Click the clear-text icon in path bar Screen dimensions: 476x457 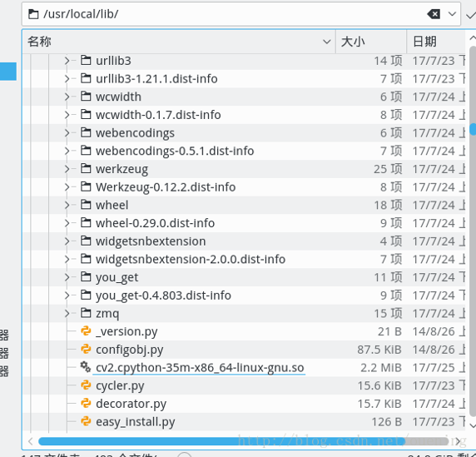[x=434, y=14]
